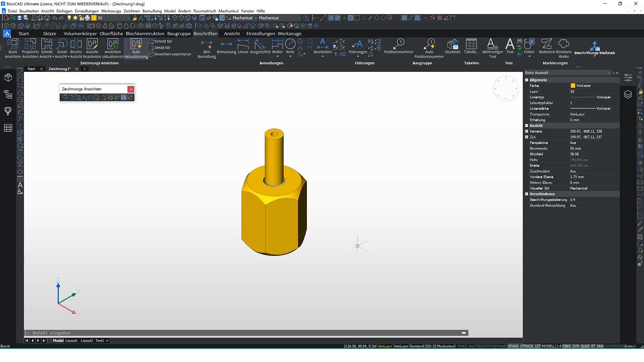Switch to the Start document tab
This screenshot has height=362, width=644.
coord(31,69)
